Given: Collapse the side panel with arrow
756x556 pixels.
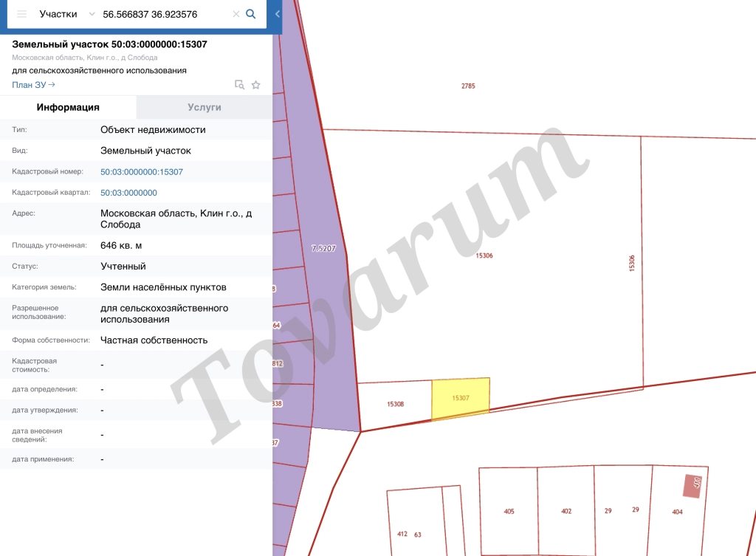Looking at the screenshot, I should click(278, 14).
